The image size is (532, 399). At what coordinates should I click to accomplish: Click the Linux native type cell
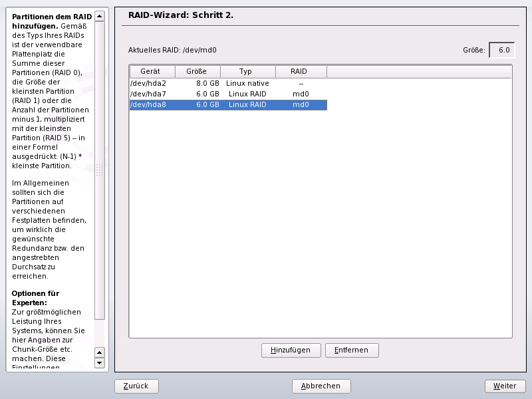pyautogui.click(x=247, y=83)
